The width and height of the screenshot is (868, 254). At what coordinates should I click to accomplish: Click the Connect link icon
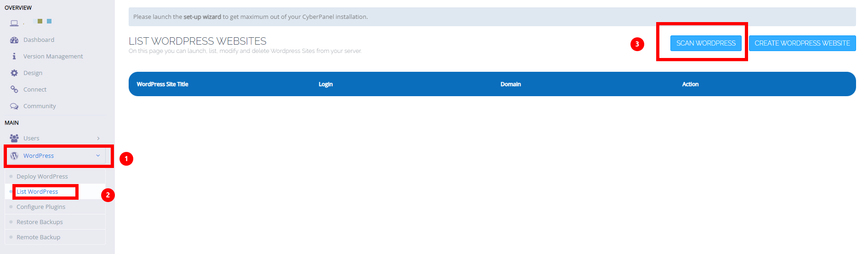pyautogui.click(x=14, y=89)
